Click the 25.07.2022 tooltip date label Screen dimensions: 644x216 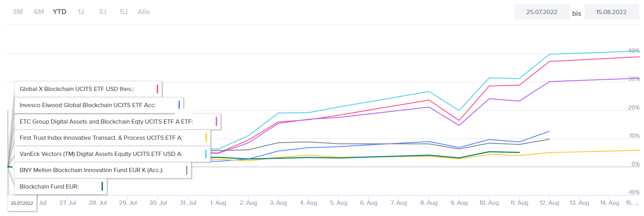click(22, 203)
